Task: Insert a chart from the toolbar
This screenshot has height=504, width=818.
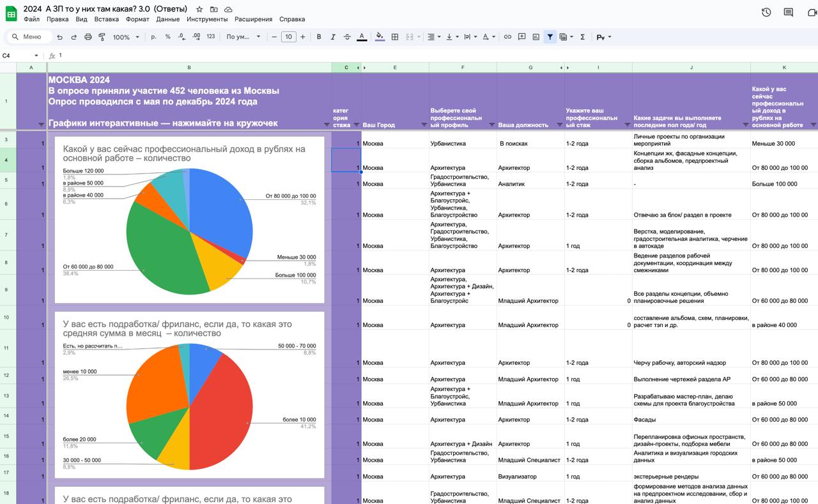Action: click(x=536, y=37)
